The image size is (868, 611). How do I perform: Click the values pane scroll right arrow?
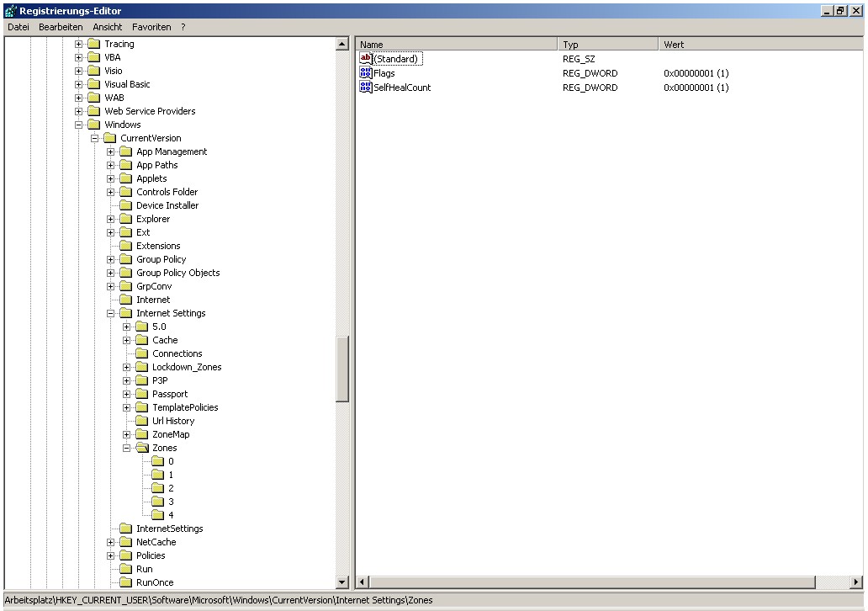pos(856,582)
